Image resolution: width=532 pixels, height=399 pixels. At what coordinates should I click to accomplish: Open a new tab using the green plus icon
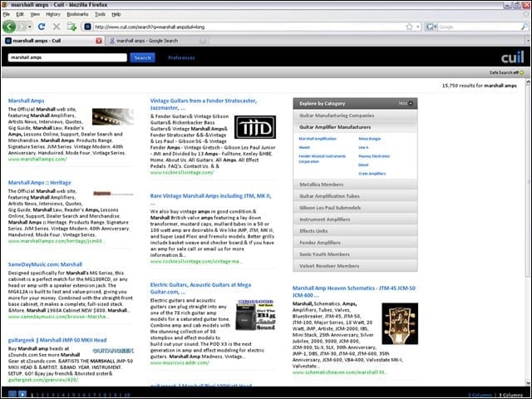71,27
